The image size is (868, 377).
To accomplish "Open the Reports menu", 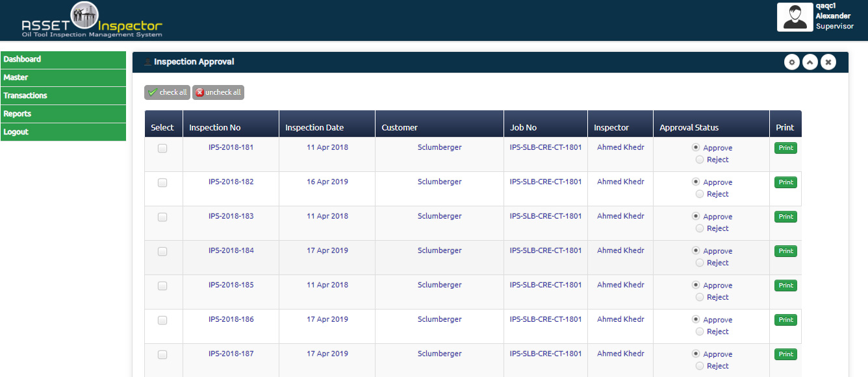I will [63, 114].
